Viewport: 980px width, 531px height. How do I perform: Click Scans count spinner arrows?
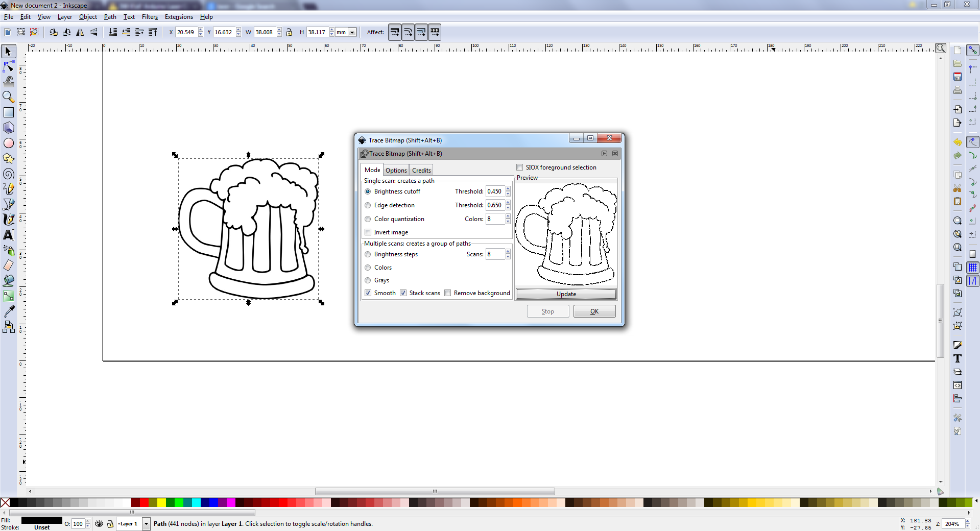pyautogui.click(x=508, y=254)
